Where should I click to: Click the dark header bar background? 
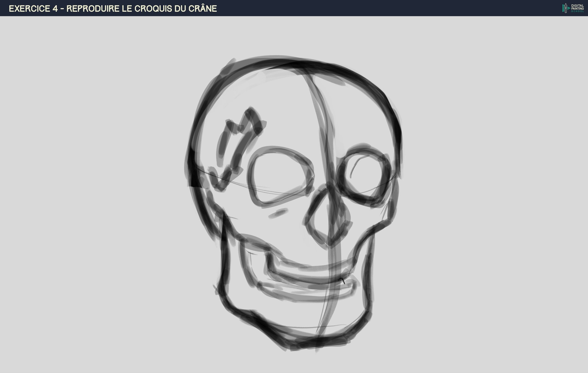[366, 8]
